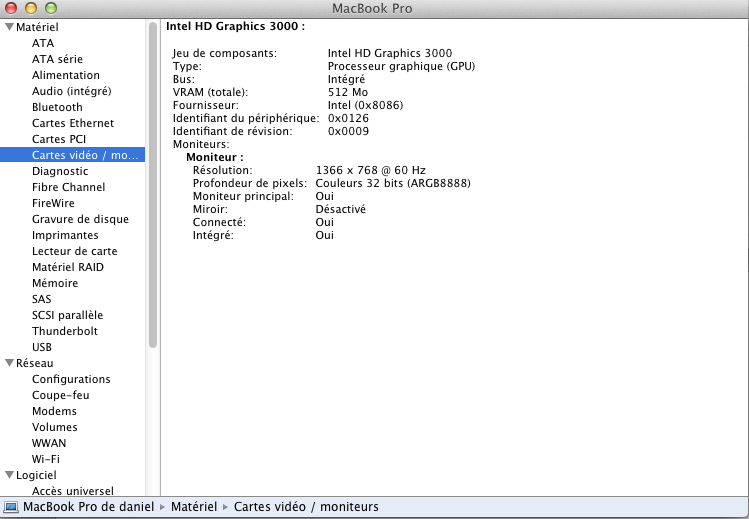Collapse the Réseau section triangle
Image resolution: width=749 pixels, height=519 pixels.
point(9,363)
